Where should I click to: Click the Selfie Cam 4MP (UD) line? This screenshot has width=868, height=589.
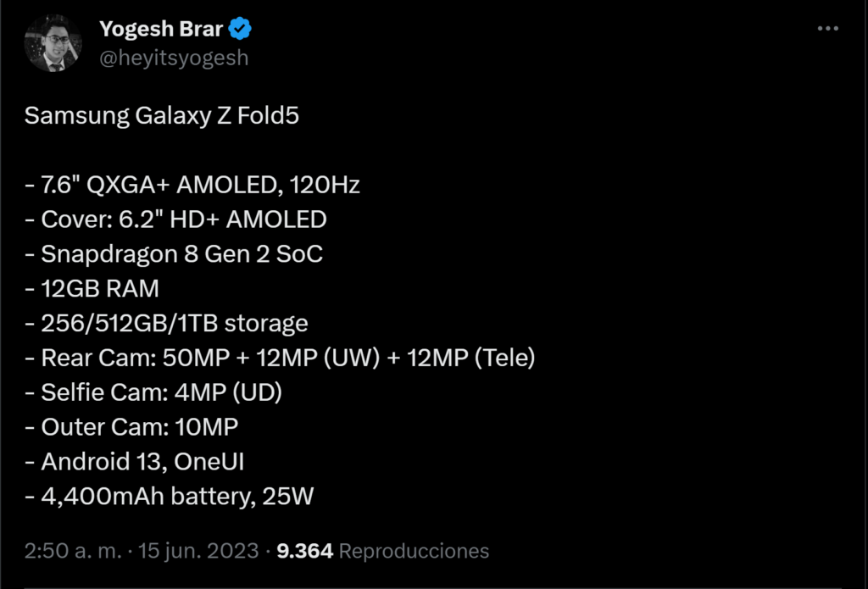point(153,392)
